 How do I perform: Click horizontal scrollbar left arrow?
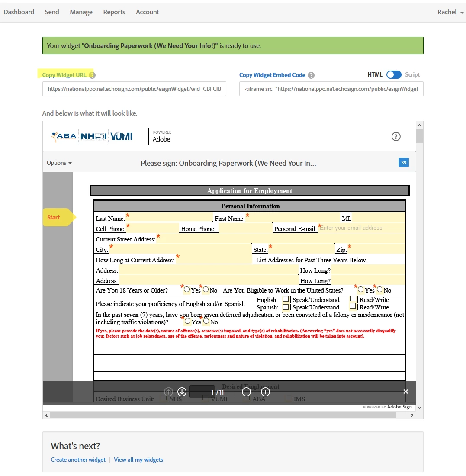[46, 415]
